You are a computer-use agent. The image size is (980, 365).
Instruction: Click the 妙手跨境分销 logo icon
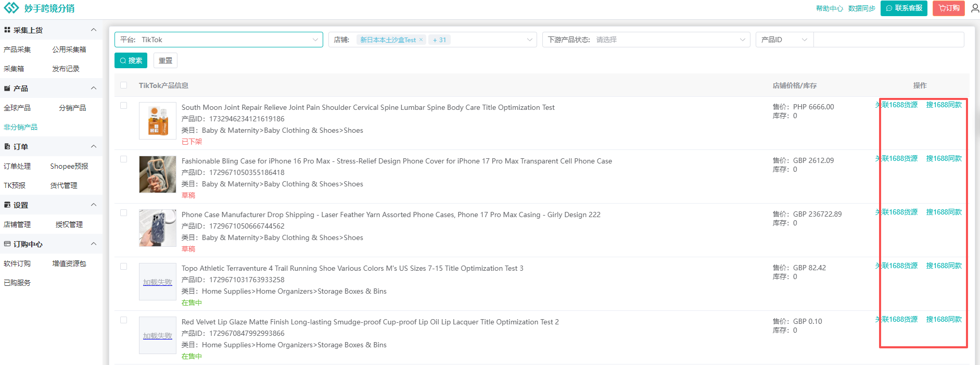[x=11, y=8]
